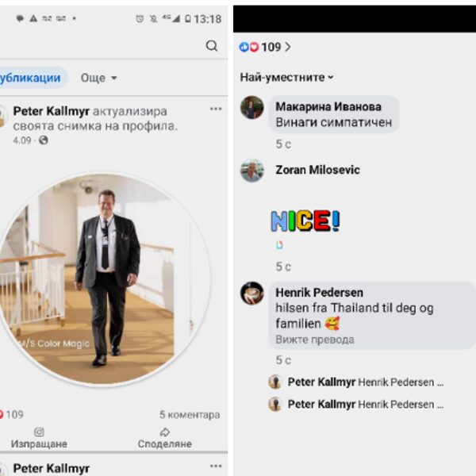Tap the Изпращане send icon
Screen dimensions: 476x476
(39, 432)
